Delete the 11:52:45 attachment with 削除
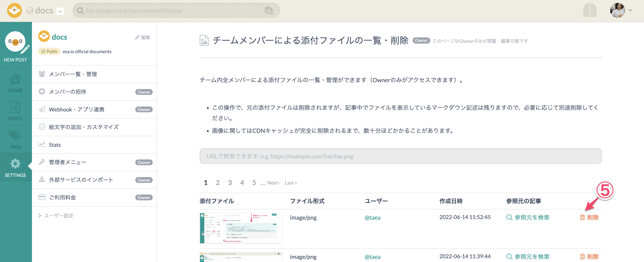The height and width of the screenshot is (262, 644). coord(589,217)
